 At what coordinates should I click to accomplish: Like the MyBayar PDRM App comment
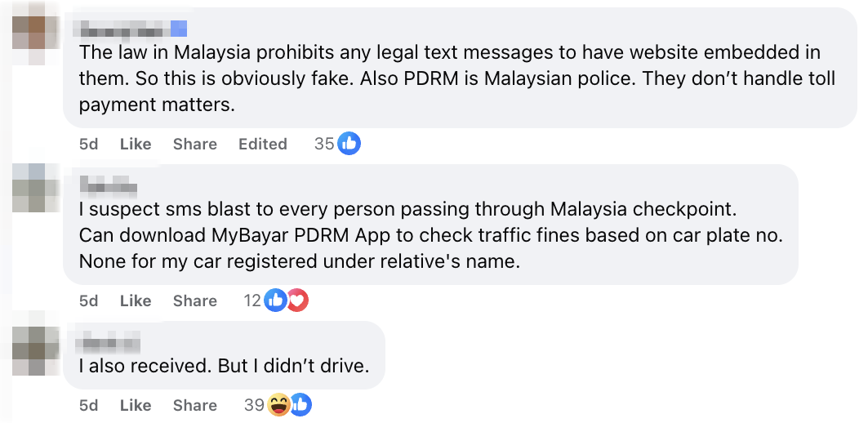click(x=136, y=301)
